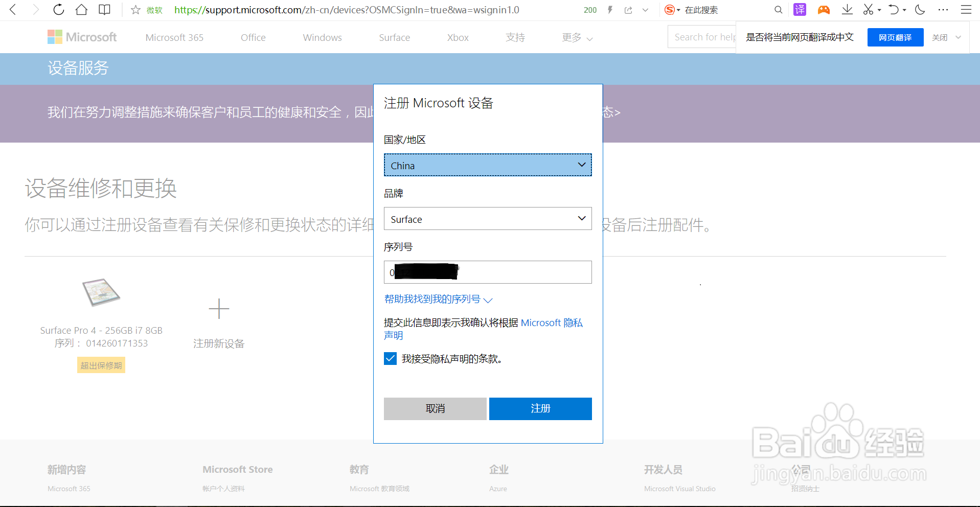This screenshot has width=980, height=507.
Task: Select the Surface Pro 4 device thumbnail
Action: [101, 292]
